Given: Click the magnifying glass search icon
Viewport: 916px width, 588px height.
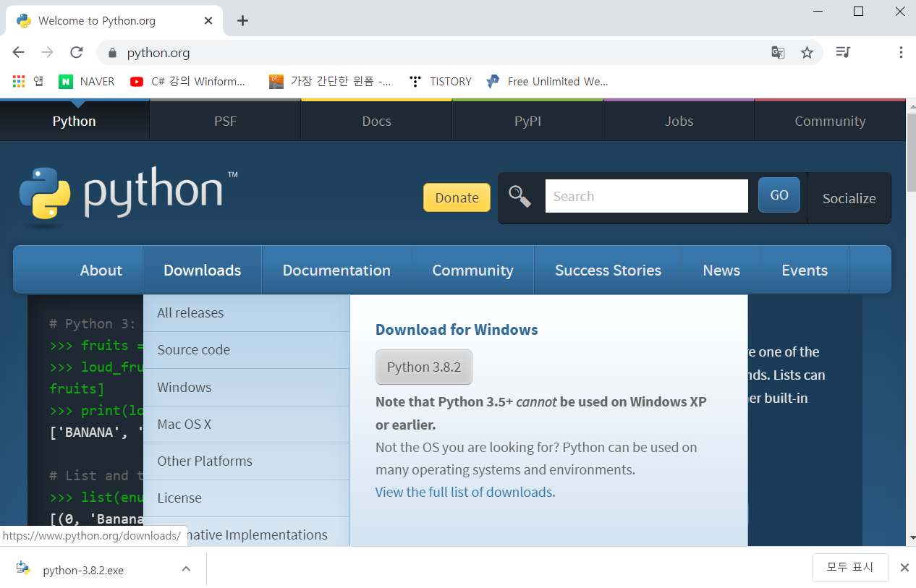Looking at the screenshot, I should pos(520,196).
